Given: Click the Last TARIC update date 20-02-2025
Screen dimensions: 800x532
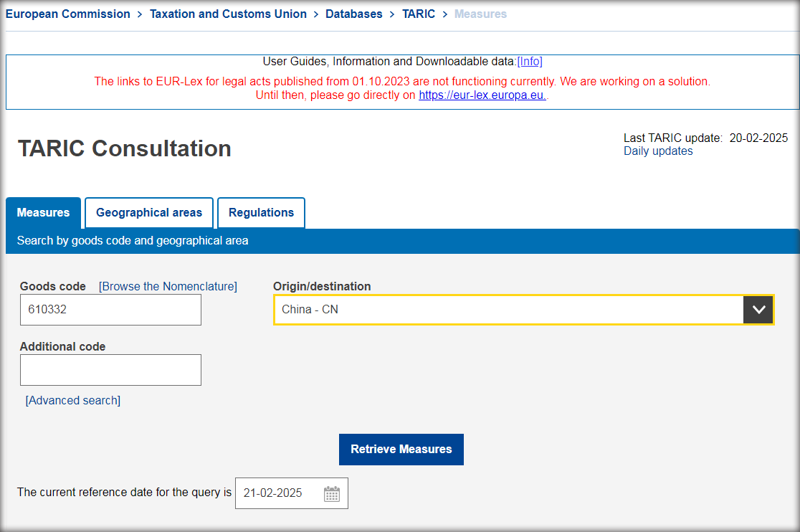Looking at the screenshot, I should click(758, 138).
